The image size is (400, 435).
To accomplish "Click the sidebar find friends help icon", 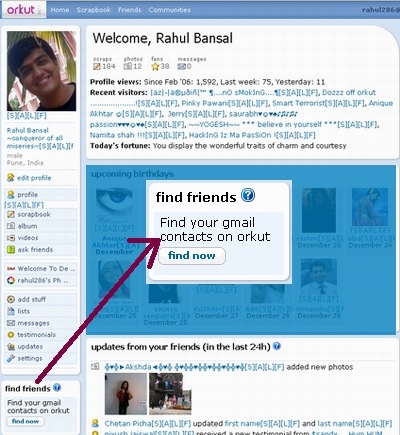I will [57, 388].
